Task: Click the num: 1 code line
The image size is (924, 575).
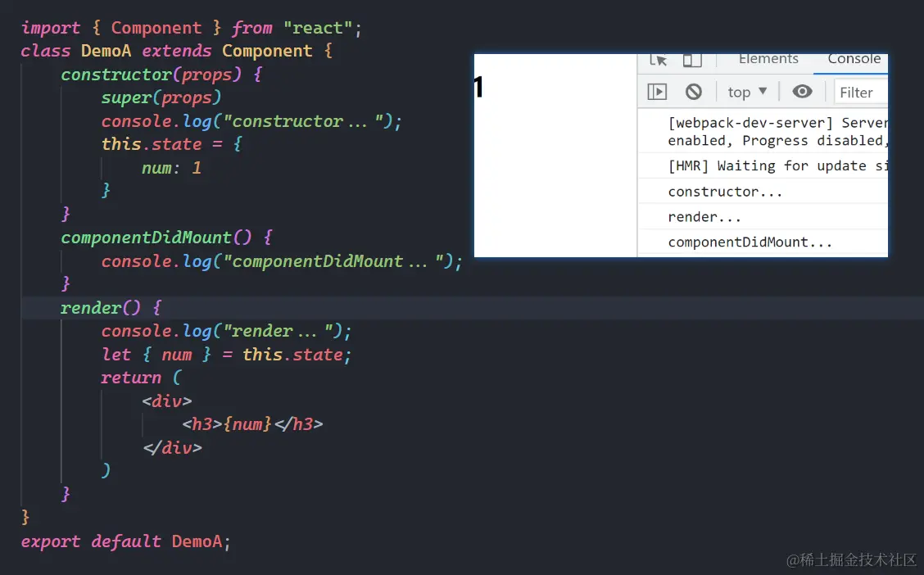Action: click(x=171, y=168)
